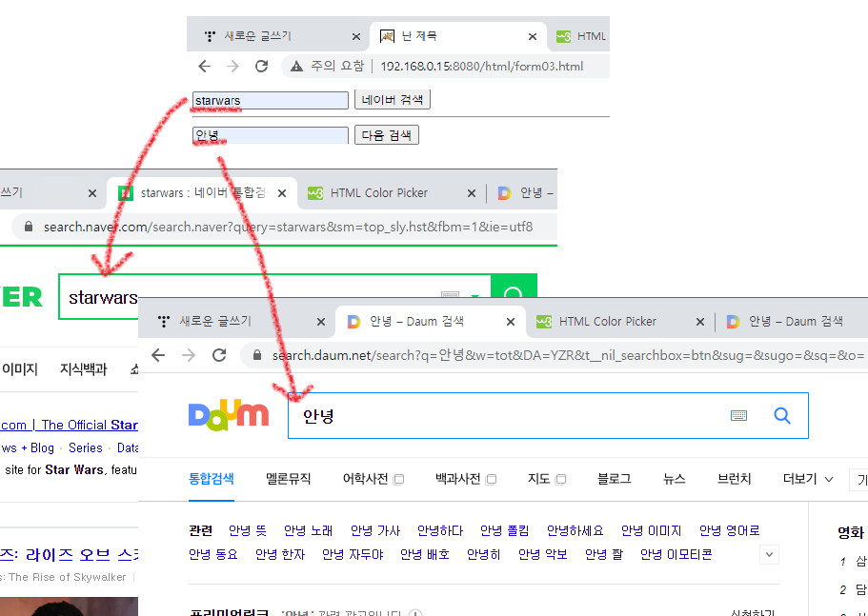Click the 네이버 검색 button

[392, 100]
